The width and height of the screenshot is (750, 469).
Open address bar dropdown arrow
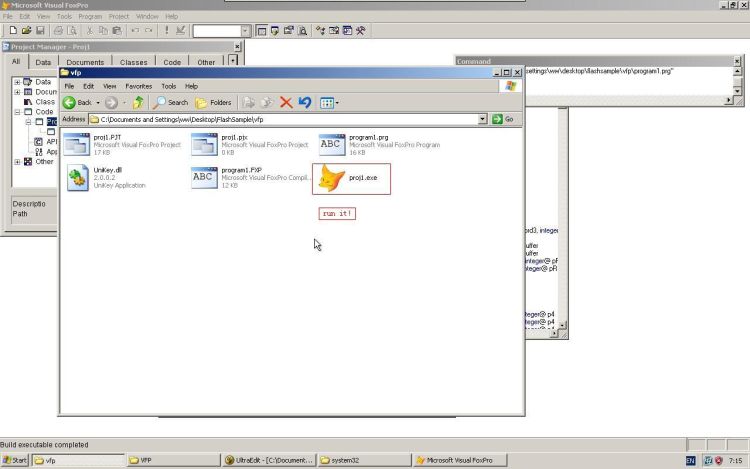tap(483, 119)
